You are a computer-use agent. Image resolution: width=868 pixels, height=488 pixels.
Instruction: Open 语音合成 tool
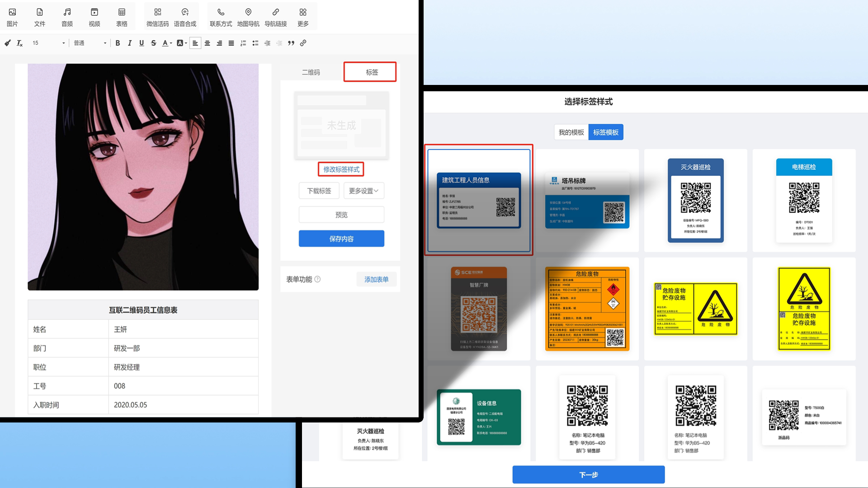point(185,17)
